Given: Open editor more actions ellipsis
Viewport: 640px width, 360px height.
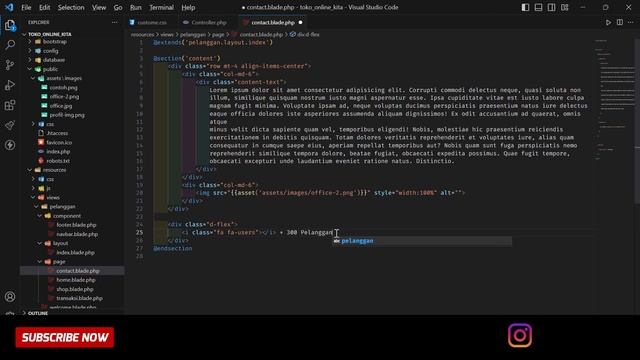Looking at the screenshot, I should 631,22.
